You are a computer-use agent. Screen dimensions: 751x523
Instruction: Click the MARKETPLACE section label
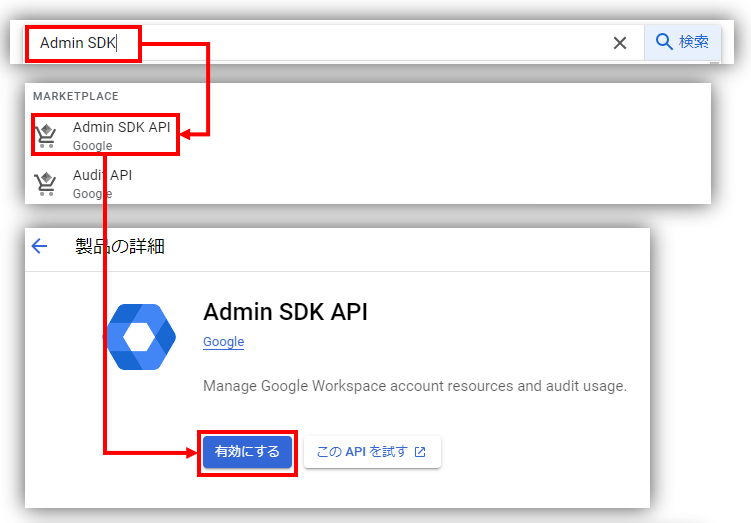pyautogui.click(x=76, y=96)
